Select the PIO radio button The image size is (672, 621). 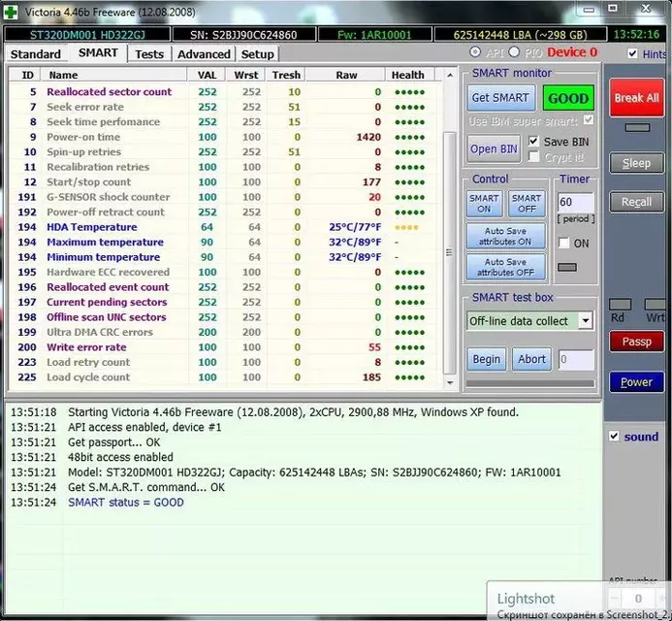(x=514, y=51)
